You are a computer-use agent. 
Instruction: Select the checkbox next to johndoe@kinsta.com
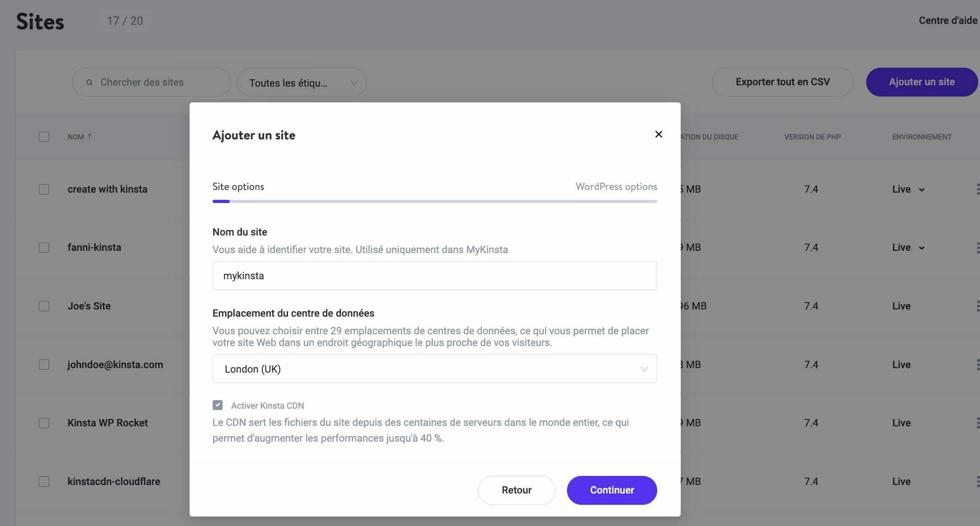click(44, 365)
